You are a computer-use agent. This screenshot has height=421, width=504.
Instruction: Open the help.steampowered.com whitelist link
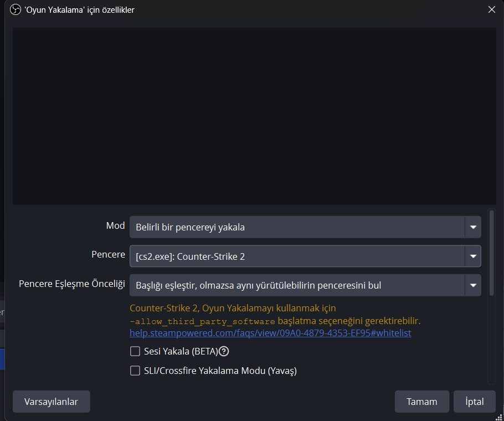click(270, 333)
